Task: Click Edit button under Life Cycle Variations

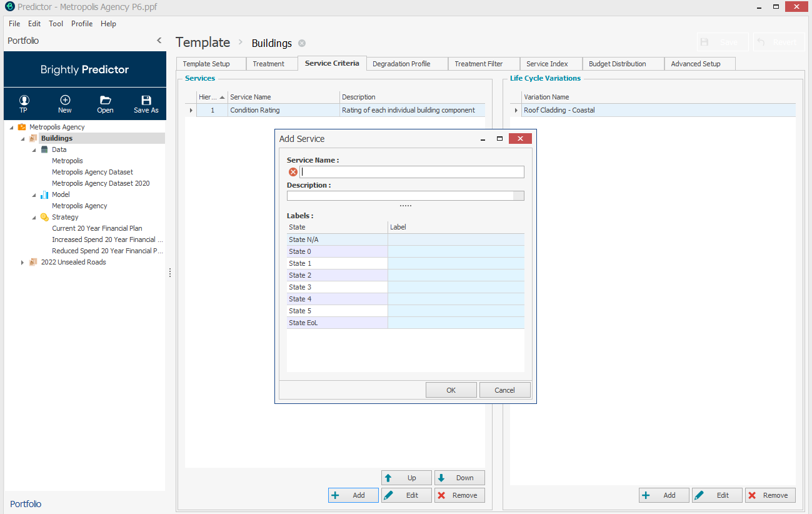Action: click(717, 495)
